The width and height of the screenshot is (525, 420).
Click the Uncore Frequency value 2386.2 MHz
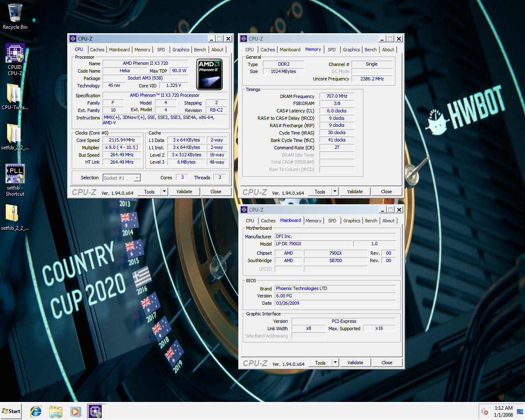coord(372,79)
